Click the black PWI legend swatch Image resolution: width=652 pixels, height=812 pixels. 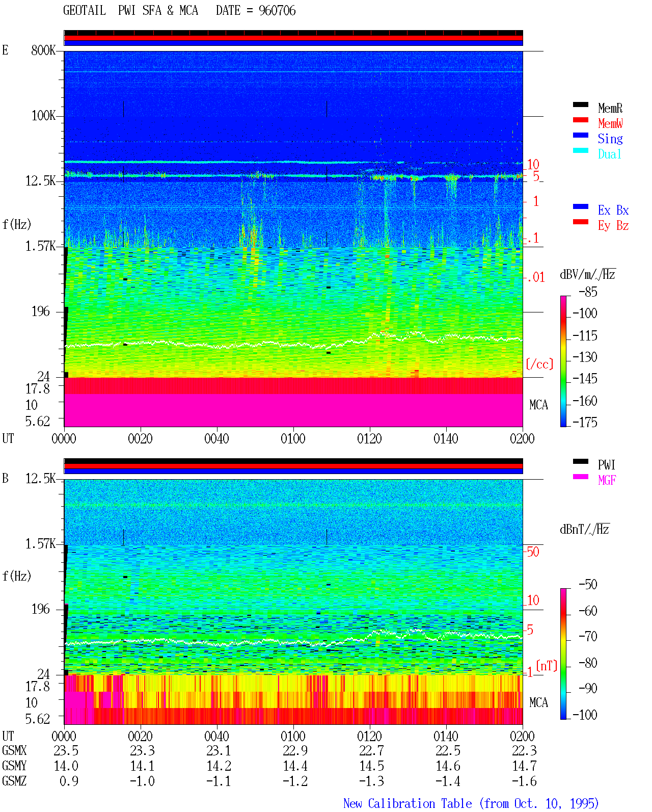click(x=581, y=461)
